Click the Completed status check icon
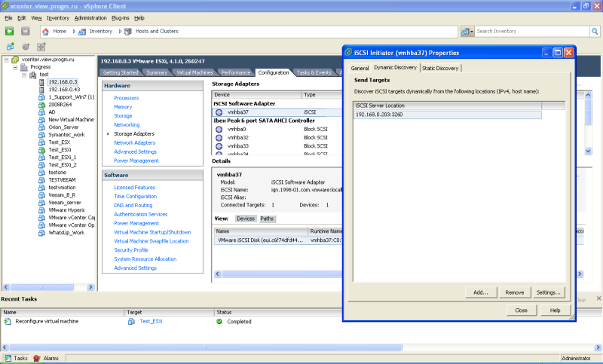603x364 pixels. click(x=219, y=322)
